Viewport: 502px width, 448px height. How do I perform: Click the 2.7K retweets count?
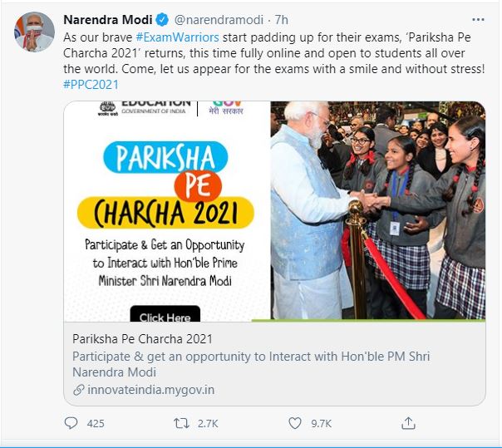[208, 423]
